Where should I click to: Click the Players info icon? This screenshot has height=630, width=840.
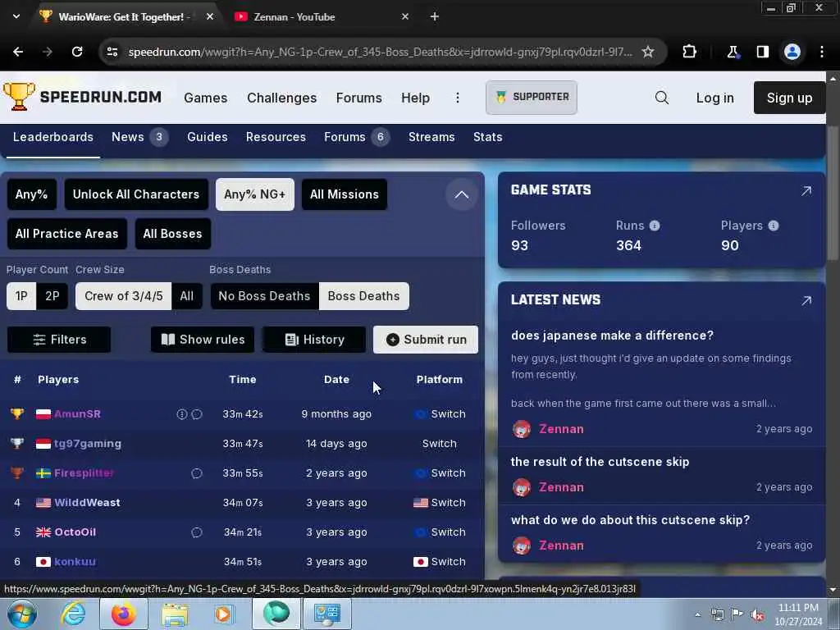click(773, 226)
